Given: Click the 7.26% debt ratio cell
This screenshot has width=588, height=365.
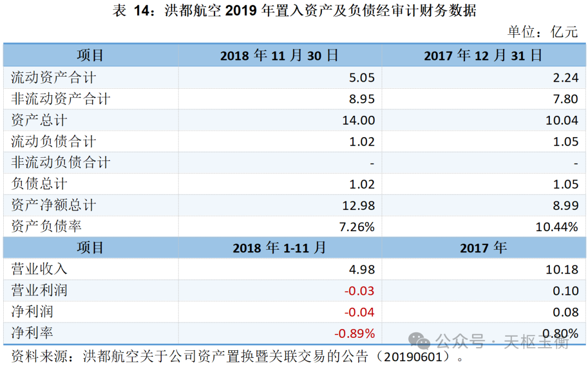Looking at the screenshot, I should 357,227.
